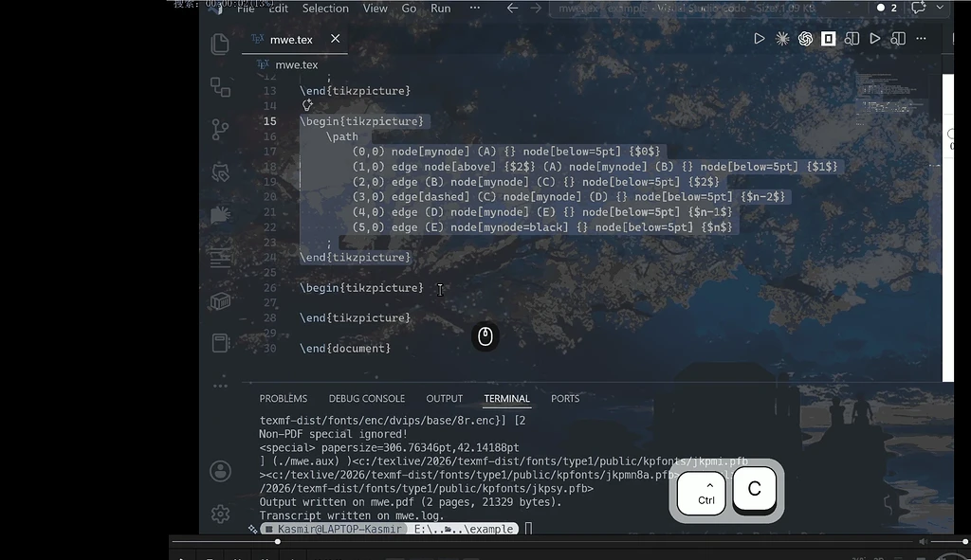This screenshot has width=971, height=560.
Task: Open the Selection menu
Action: pos(325,8)
